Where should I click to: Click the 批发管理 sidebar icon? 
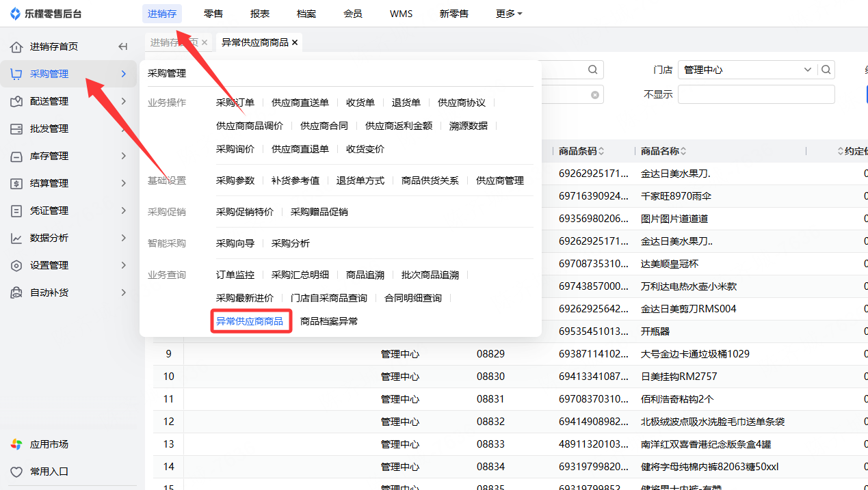coord(16,128)
